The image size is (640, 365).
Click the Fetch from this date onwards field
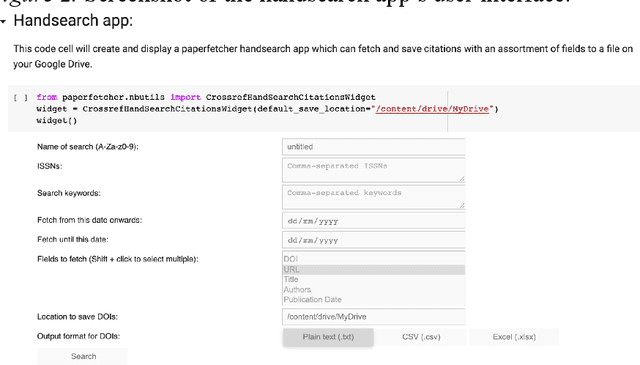(x=373, y=220)
